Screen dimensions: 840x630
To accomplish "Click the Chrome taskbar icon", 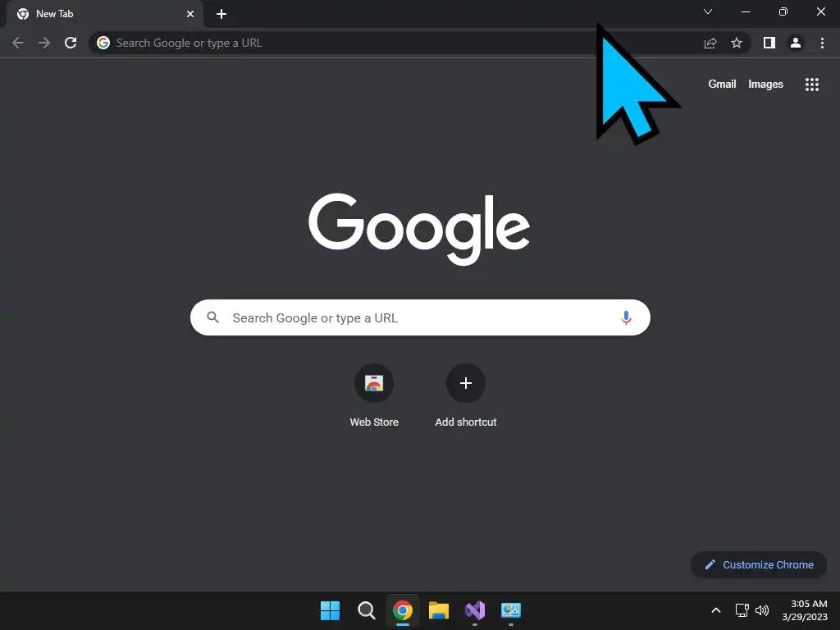I will [403, 610].
